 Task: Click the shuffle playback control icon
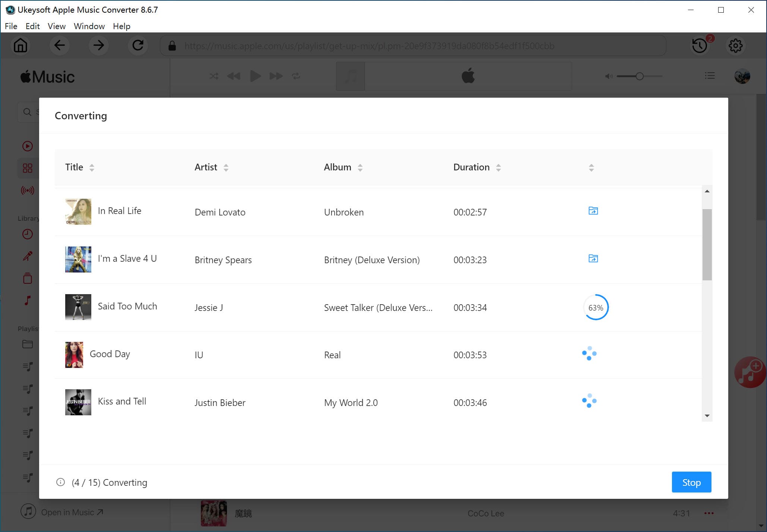pos(213,76)
